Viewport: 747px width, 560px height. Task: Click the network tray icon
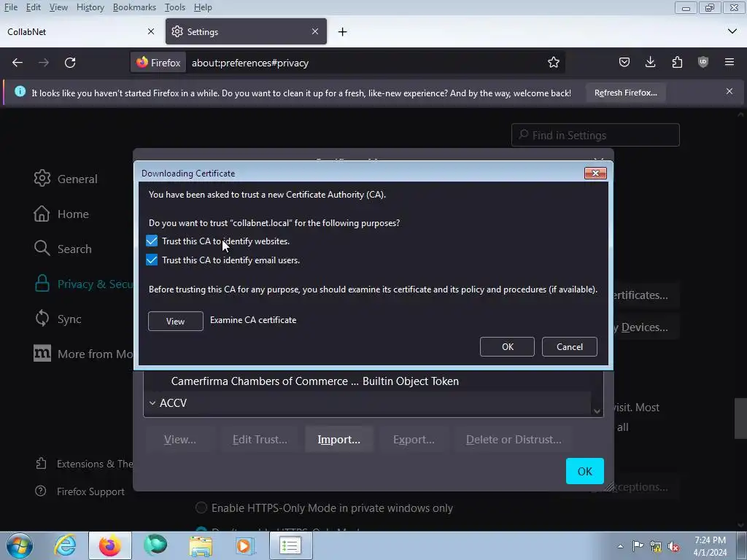click(656, 546)
